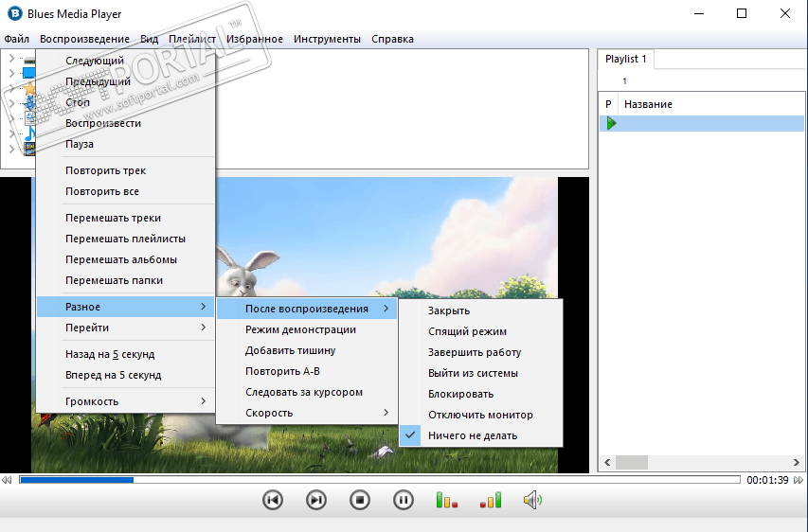Choose 'Блокировать' option
The width and height of the screenshot is (808, 532).
[481, 394]
